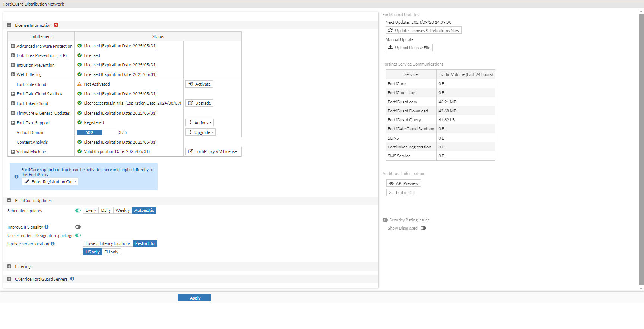The width and height of the screenshot is (644, 329).
Task: Collapse the License Information section
Action: click(9, 25)
